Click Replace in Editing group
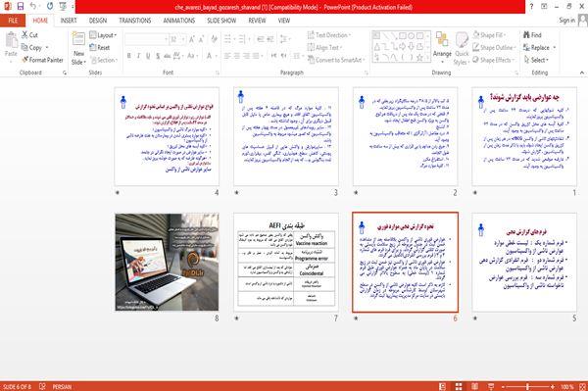The height and width of the screenshot is (391, 588). 537,47
